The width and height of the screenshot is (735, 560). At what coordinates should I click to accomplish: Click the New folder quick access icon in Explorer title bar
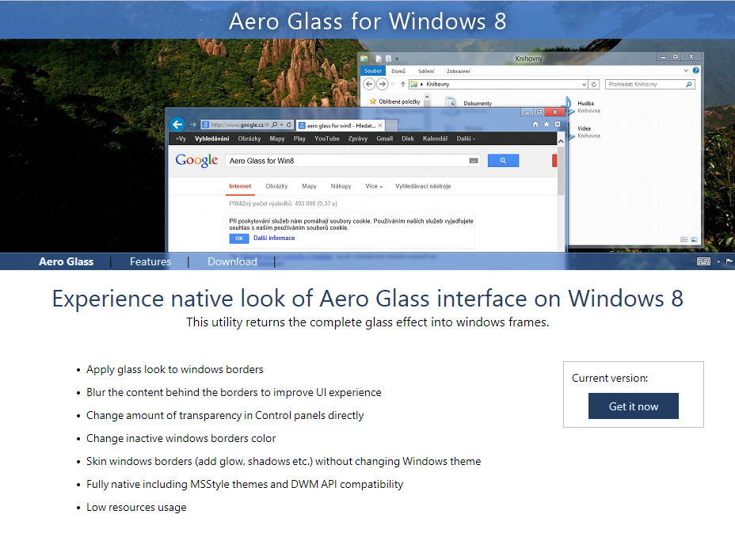tap(388, 59)
